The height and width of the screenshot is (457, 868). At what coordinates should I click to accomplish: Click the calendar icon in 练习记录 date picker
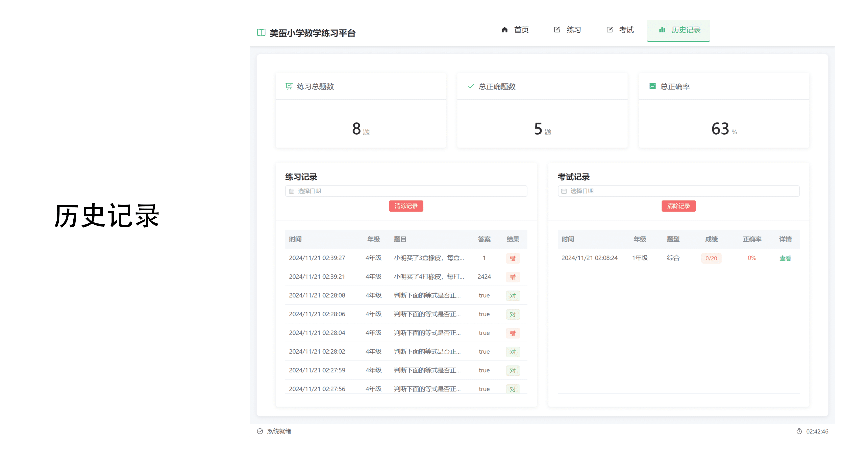click(x=292, y=191)
